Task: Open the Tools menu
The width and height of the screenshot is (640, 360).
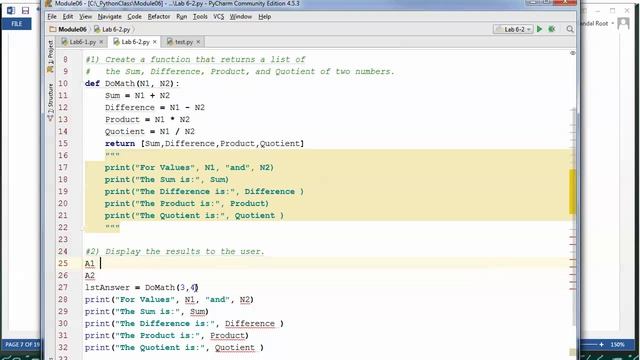Action: pyautogui.click(x=200, y=17)
